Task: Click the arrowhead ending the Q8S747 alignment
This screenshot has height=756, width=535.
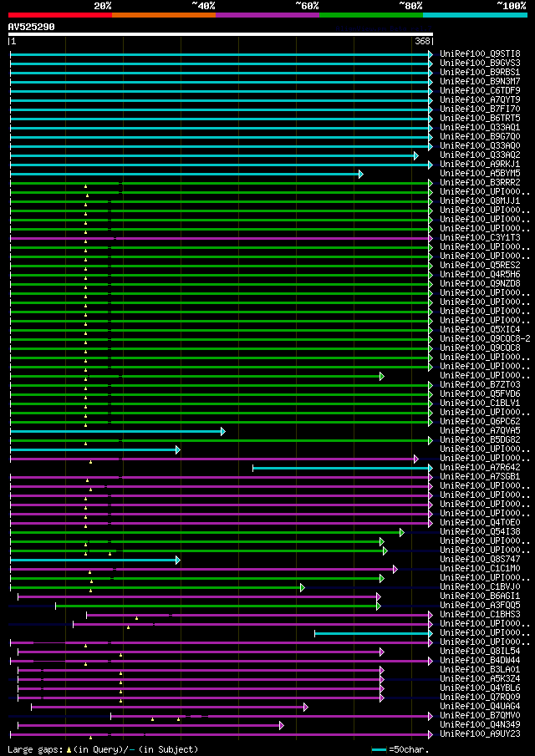Action: coord(178,561)
